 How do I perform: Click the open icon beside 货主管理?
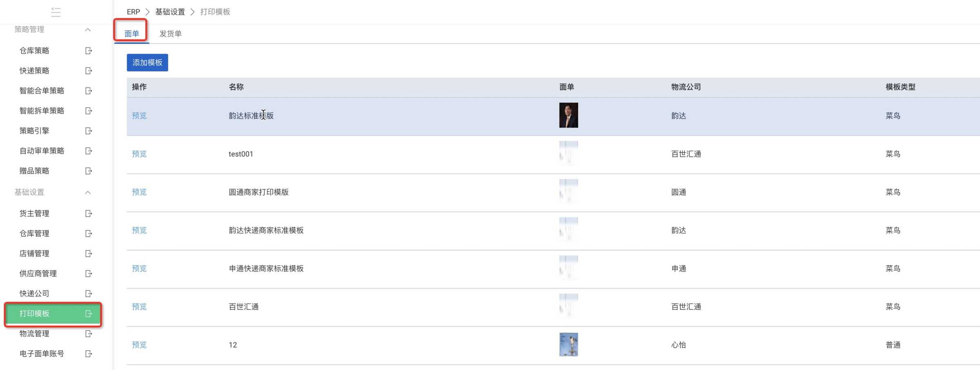89,213
